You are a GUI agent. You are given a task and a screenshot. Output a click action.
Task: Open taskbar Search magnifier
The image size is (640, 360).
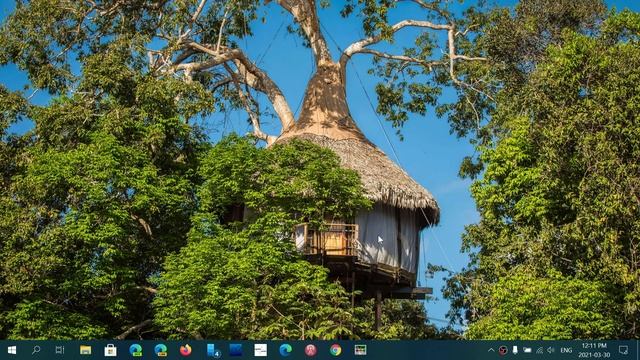(36, 350)
